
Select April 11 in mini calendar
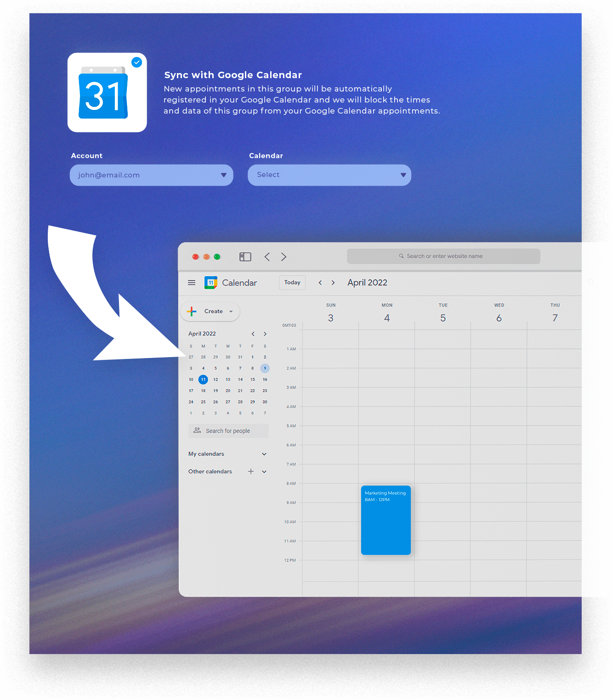pyautogui.click(x=203, y=380)
